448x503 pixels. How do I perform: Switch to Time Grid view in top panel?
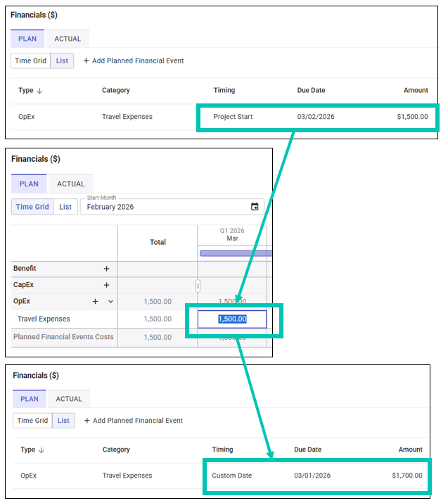click(x=31, y=61)
